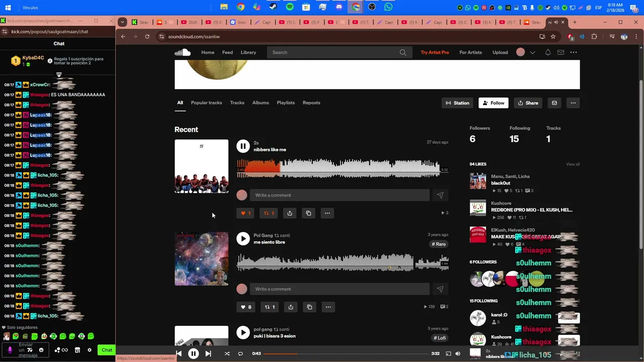This screenshot has width=644, height=362.
Task: Switch to the Playlists tab
Action: pos(286,103)
